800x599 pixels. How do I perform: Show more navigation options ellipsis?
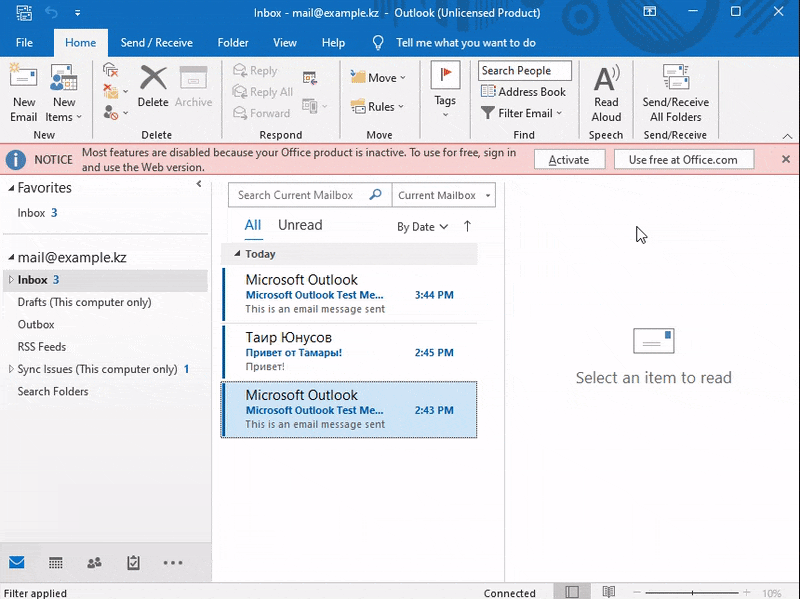click(173, 563)
